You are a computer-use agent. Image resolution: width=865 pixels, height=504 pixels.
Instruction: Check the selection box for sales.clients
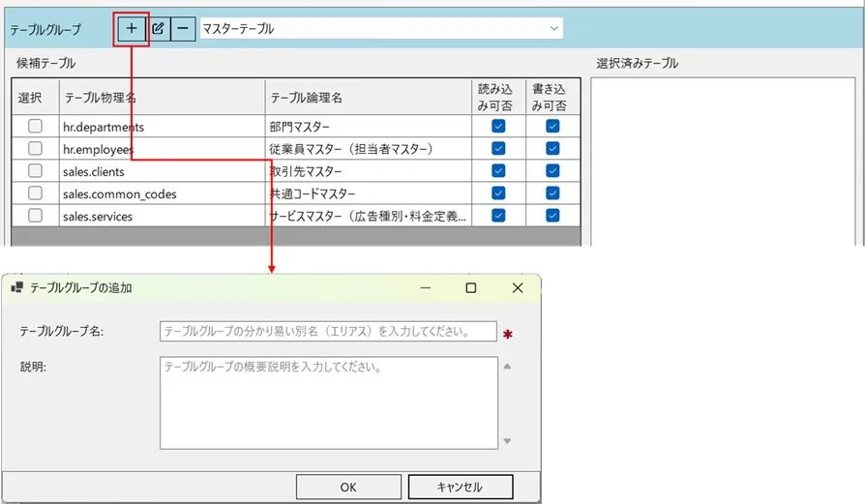click(x=35, y=171)
